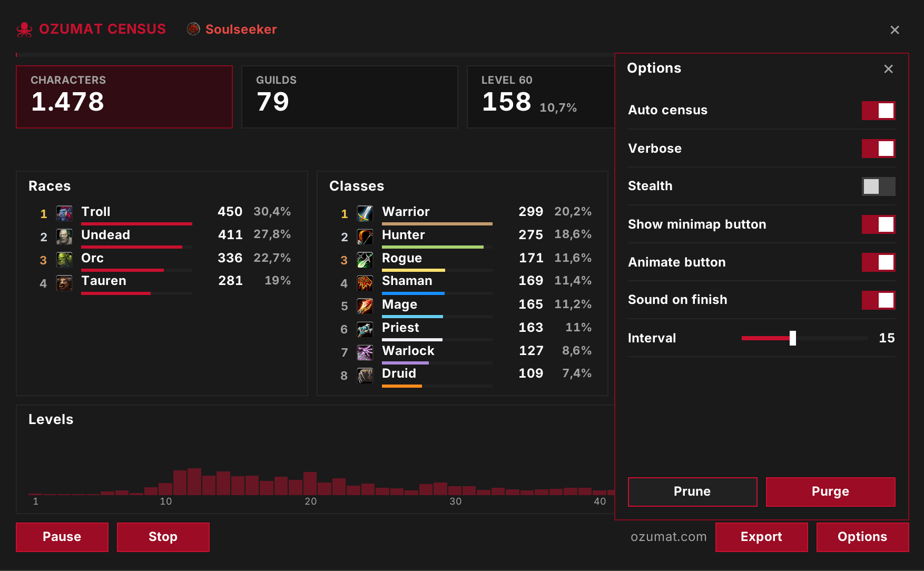924x571 pixels.
Task: Click the Soulseeker realm icon
Action: point(193,29)
